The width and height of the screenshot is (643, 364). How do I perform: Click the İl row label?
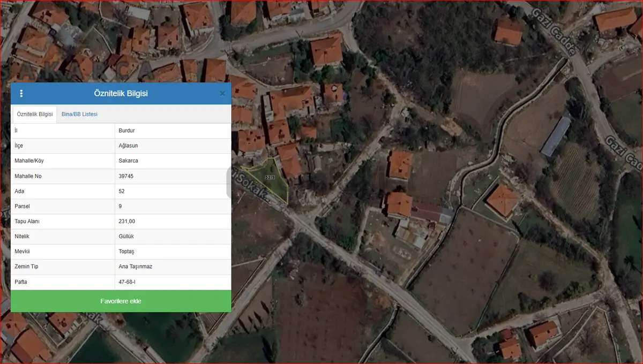pyautogui.click(x=16, y=131)
